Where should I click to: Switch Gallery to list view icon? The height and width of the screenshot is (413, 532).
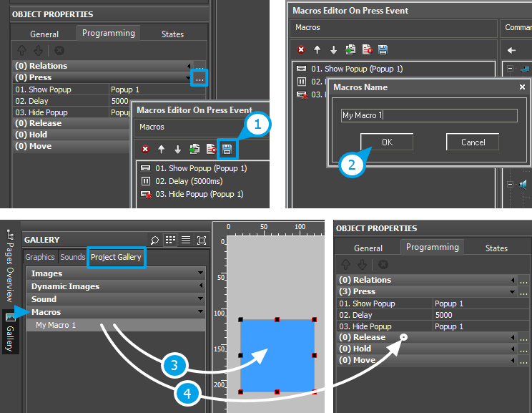click(x=185, y=240)
